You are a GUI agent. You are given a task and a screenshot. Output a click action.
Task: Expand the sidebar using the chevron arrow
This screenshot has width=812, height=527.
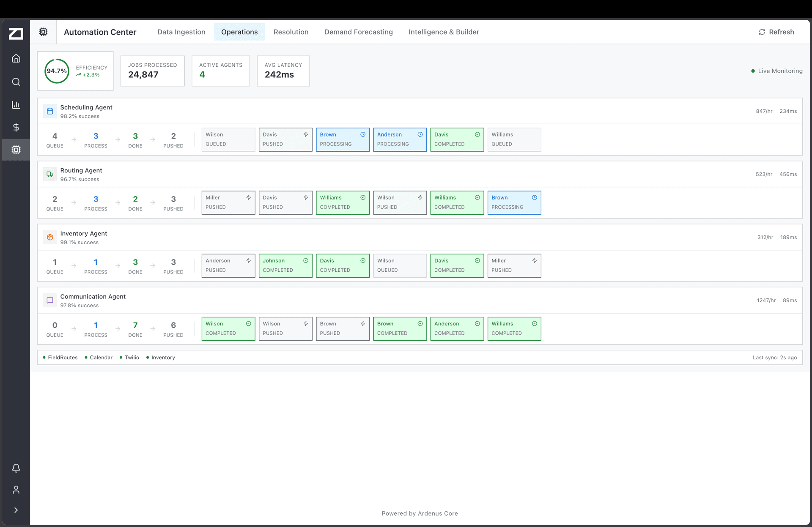[x=16, y=510]
